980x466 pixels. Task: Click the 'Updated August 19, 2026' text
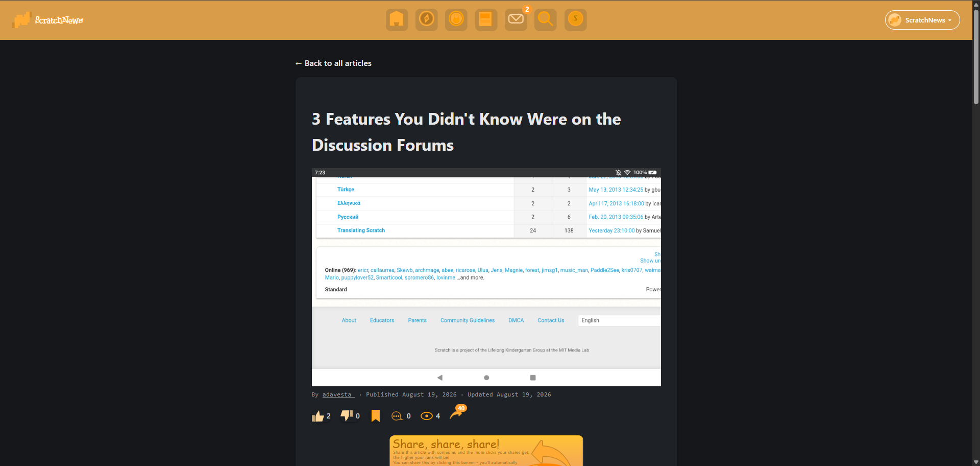509,394
